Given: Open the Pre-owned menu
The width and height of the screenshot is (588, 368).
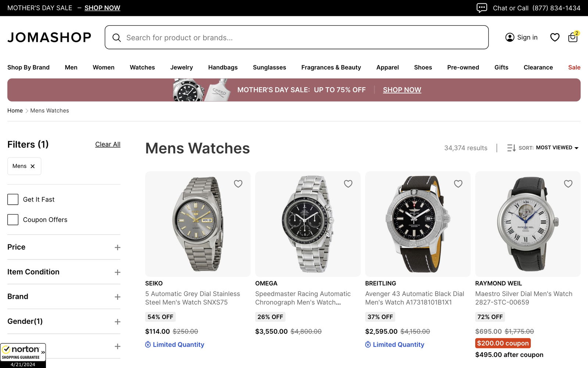Looking at the screenshot, I should point(463,67).
